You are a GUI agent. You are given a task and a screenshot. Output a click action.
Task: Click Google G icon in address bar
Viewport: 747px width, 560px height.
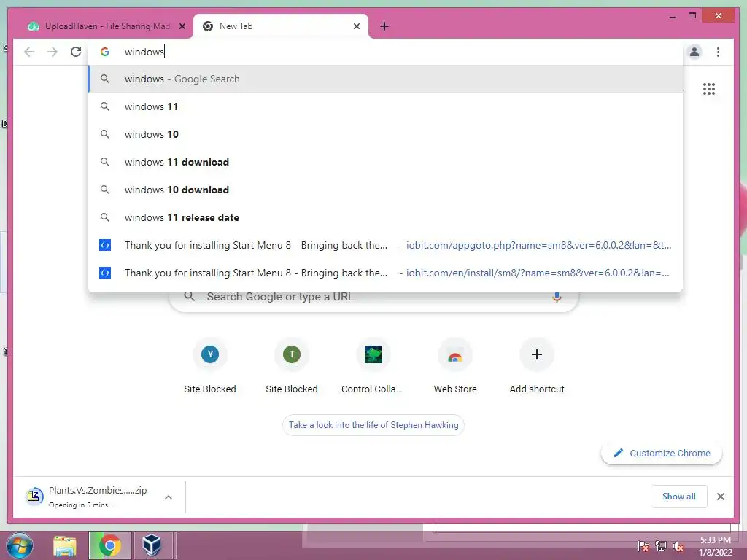105,52
